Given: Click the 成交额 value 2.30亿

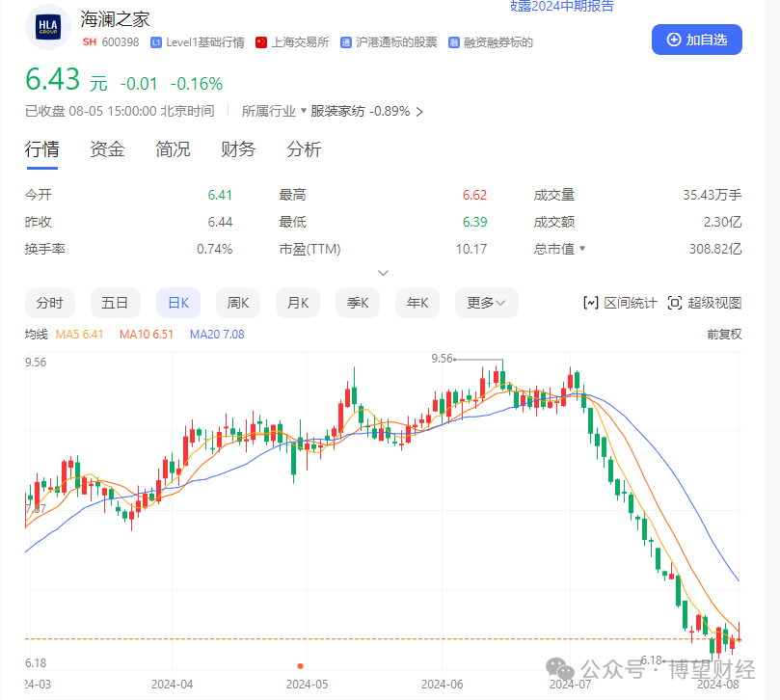Looking at the screenshot, I should 722,222.
